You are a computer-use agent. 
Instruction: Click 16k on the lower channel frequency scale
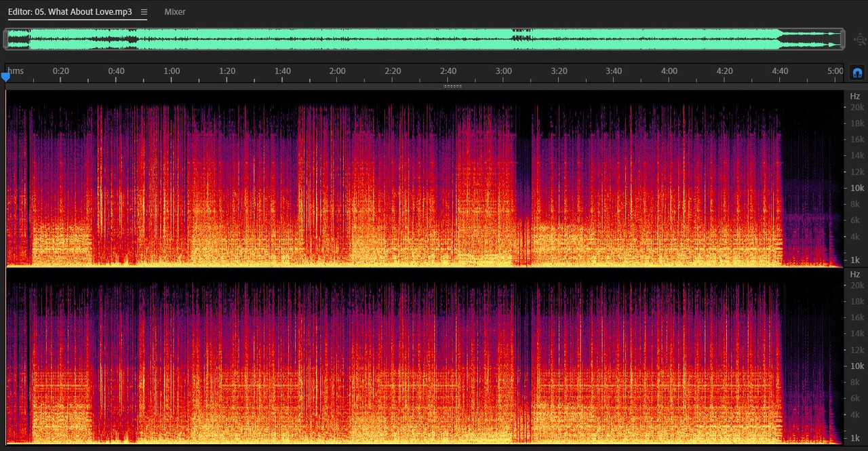[857, 317]
